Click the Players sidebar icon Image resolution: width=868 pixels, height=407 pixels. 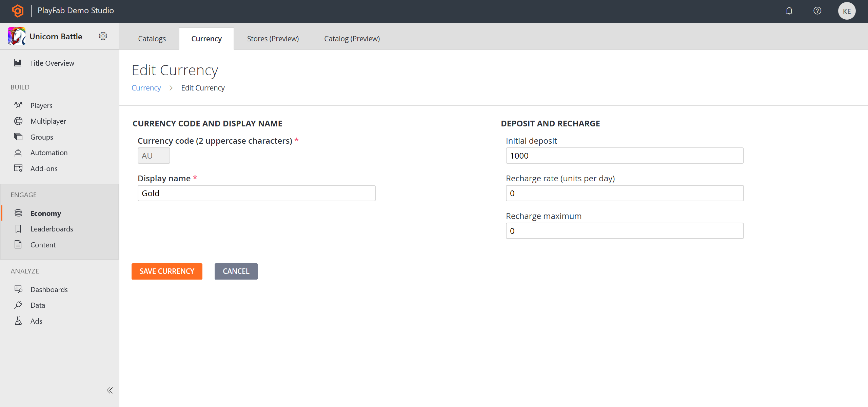point(18,104)
